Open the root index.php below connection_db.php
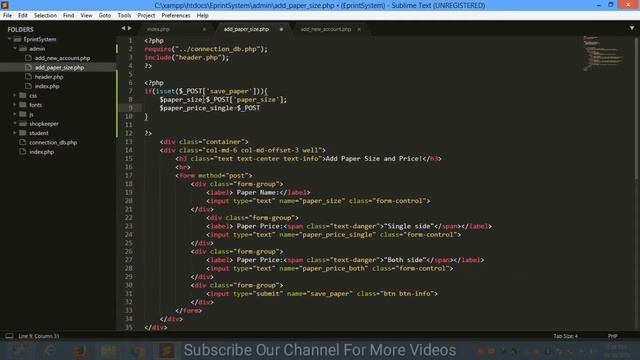The width and height of the screenshot is (640, 360). (x=41, y=152)
